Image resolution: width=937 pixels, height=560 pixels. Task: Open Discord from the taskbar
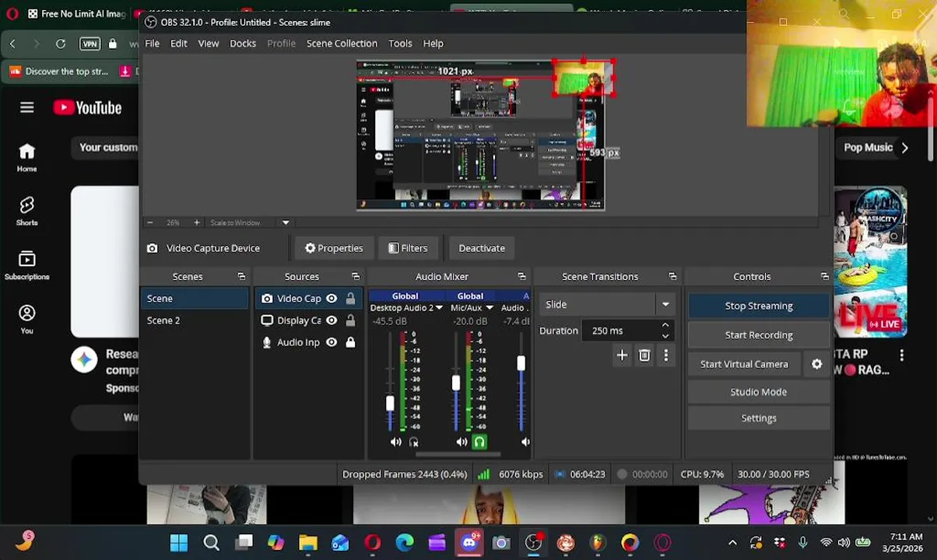click(x=469, y=542)
